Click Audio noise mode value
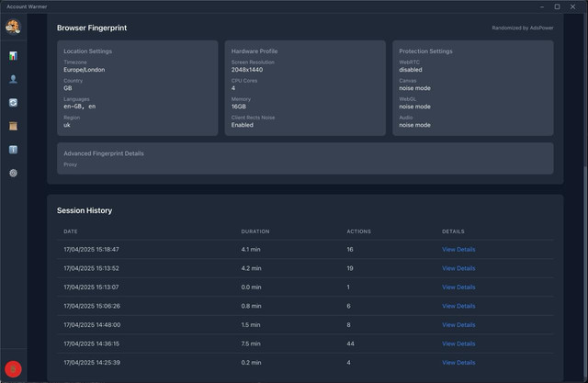The width and height of the screenshot is (588, 383). (414, 125)
